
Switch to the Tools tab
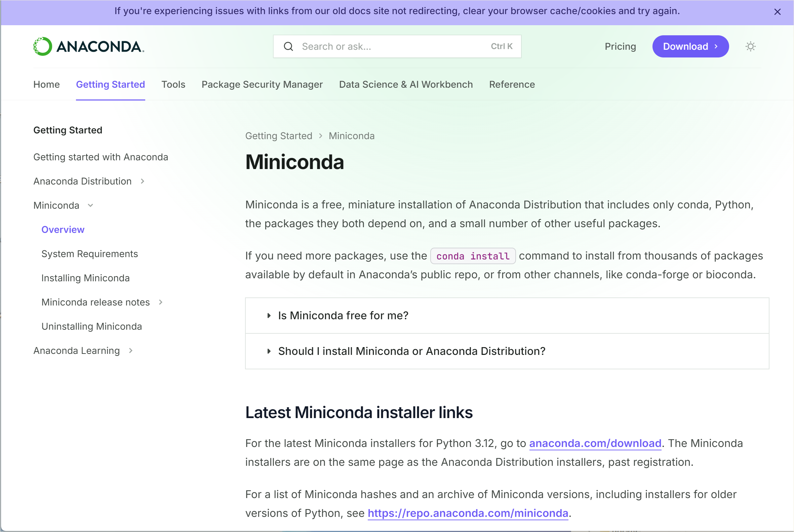coord(173,84)
